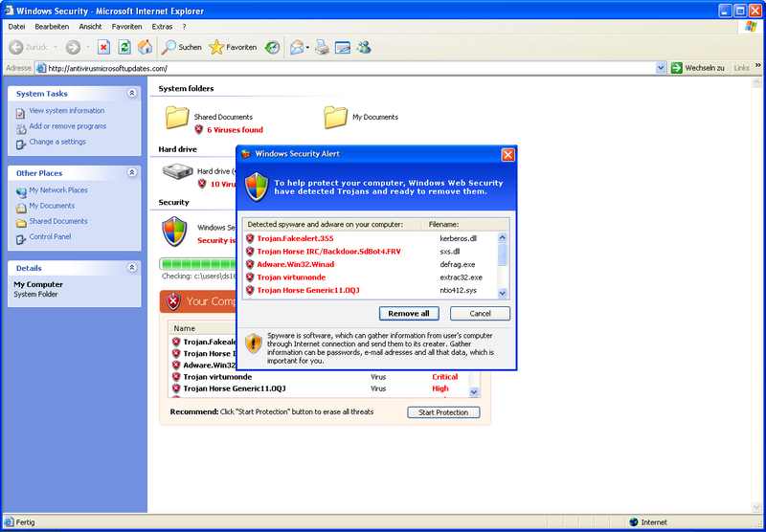Click the Mail envelope toolbar icon
The height and width of the screenshot is (532, 766).
(298, 47)
